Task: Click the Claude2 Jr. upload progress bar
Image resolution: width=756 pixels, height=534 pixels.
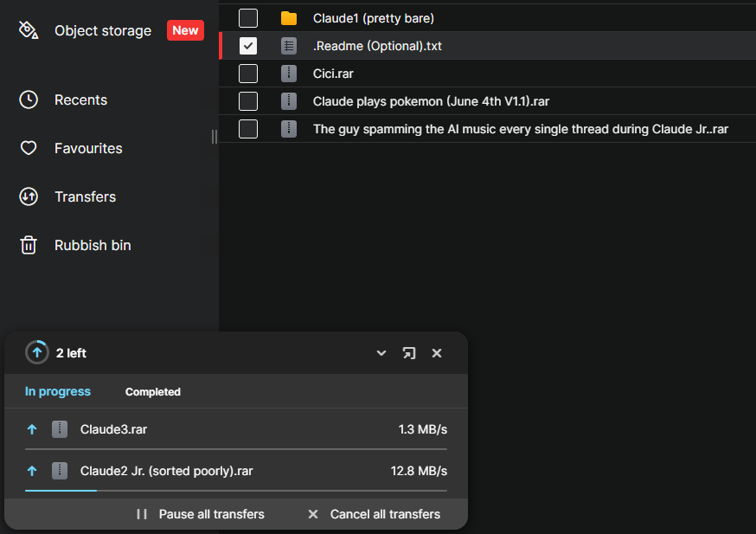Action: click(x=236, y=491)
